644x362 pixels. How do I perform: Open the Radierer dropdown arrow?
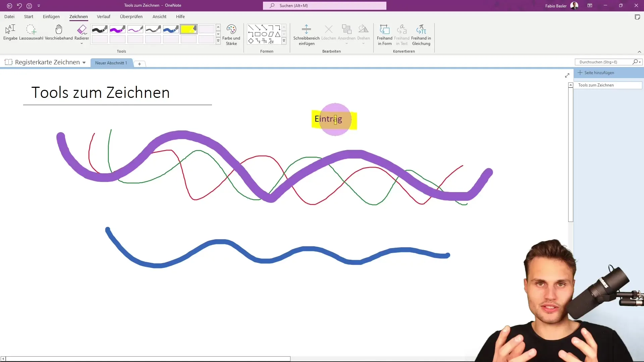pos(82,44)
